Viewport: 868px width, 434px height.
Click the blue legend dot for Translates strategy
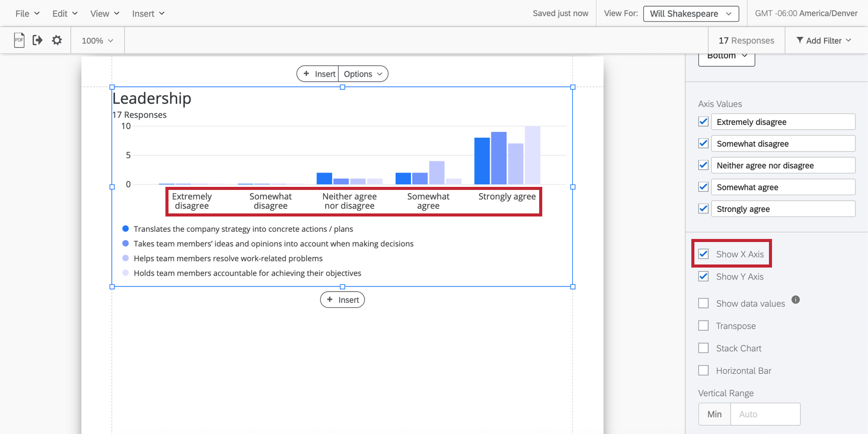click(126, 229)
